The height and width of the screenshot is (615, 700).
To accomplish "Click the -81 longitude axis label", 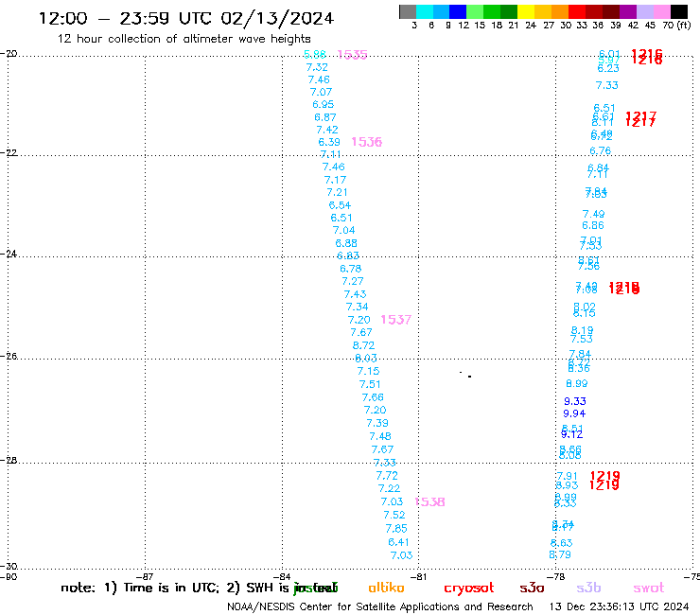I will point(418,576).
